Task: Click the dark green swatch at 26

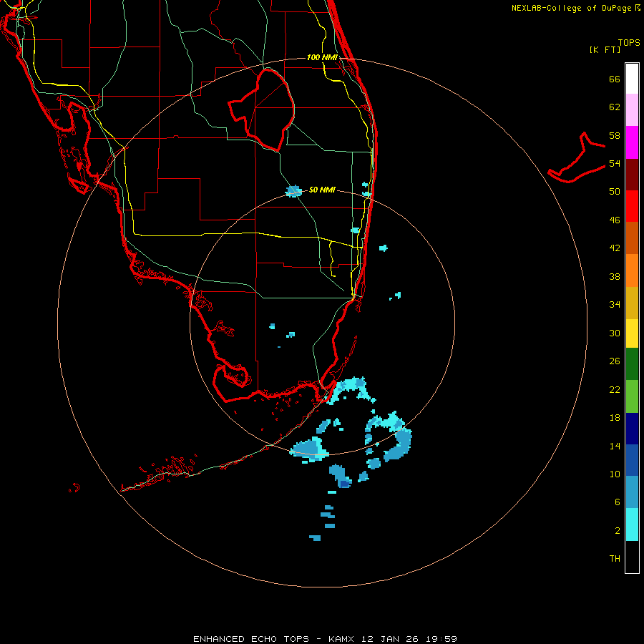Action: tap(632, 364)
